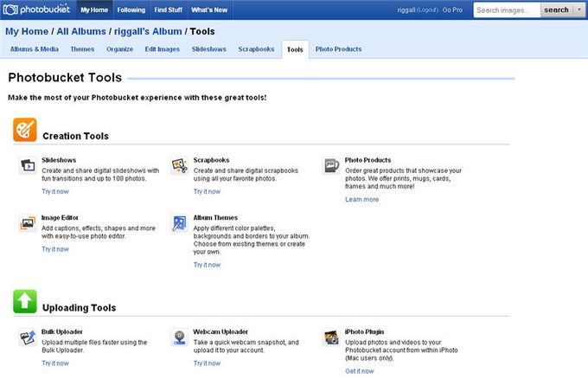Click Try it now under Scrapbooks
This screenshot has width=588, height=379.
[207, 191]
